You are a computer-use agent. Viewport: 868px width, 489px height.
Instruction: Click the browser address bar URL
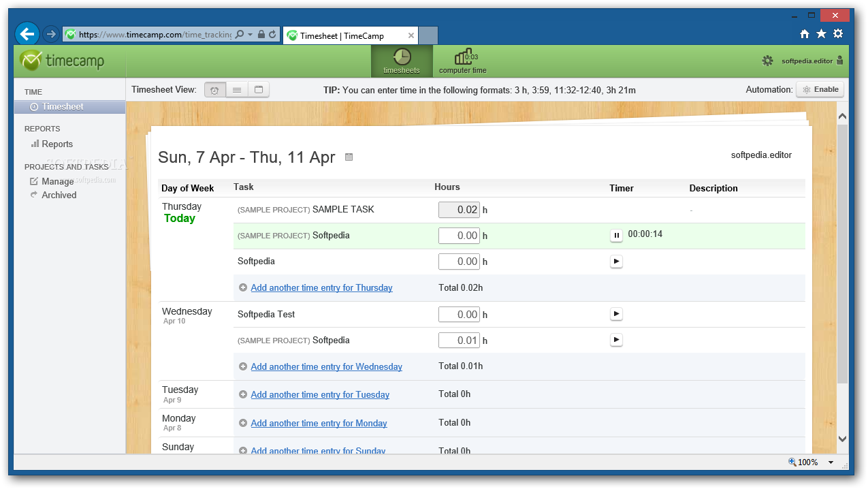(155, 34)
